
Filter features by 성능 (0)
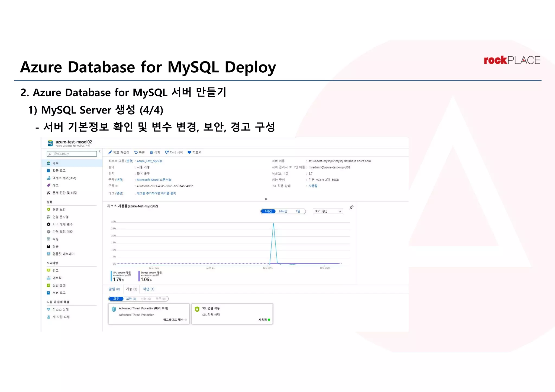(x=146, y=299)
